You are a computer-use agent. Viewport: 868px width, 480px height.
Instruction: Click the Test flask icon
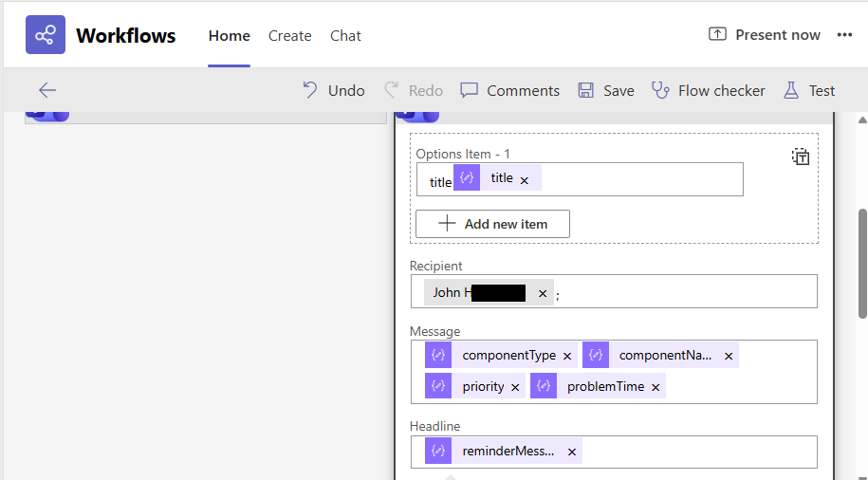coord(791,90)
